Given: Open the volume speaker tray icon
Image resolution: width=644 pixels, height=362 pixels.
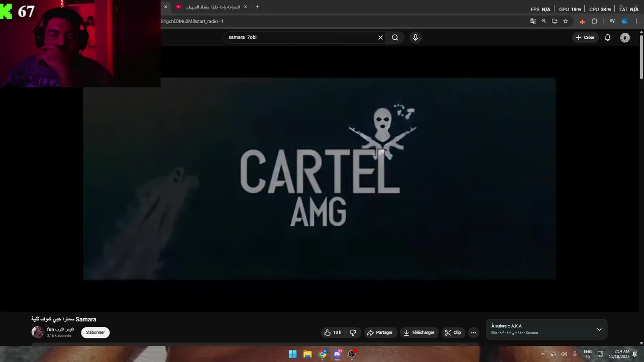Looking at the screenshot, I should coord(564,354).
